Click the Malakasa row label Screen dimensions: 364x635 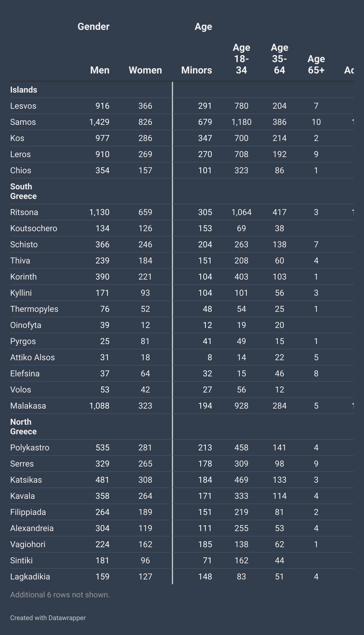point(28,406)
